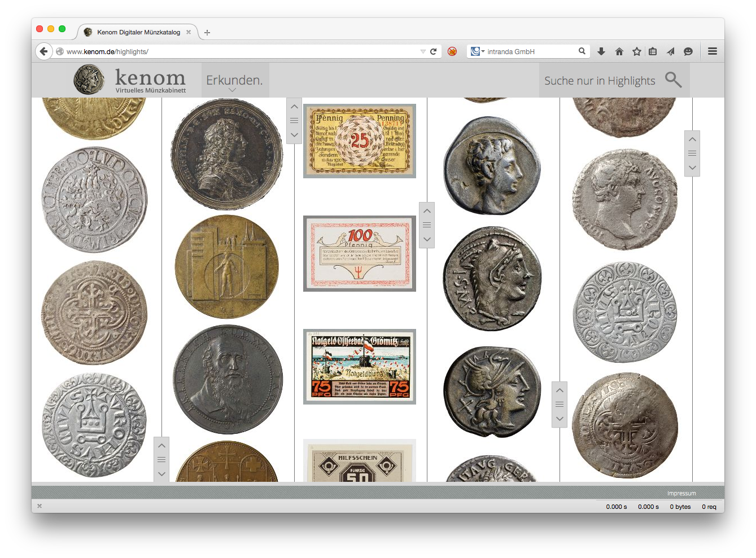Open the URL history dropdown arrow
The height and width of the screenshot is (558, 756).
click(423, 51)
